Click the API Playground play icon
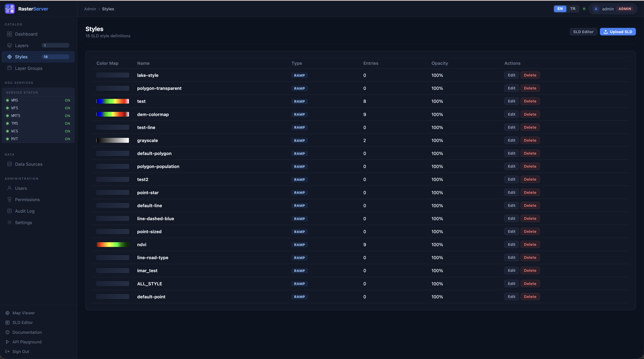This screenshot has height=359, width=644. pos(8,342)
